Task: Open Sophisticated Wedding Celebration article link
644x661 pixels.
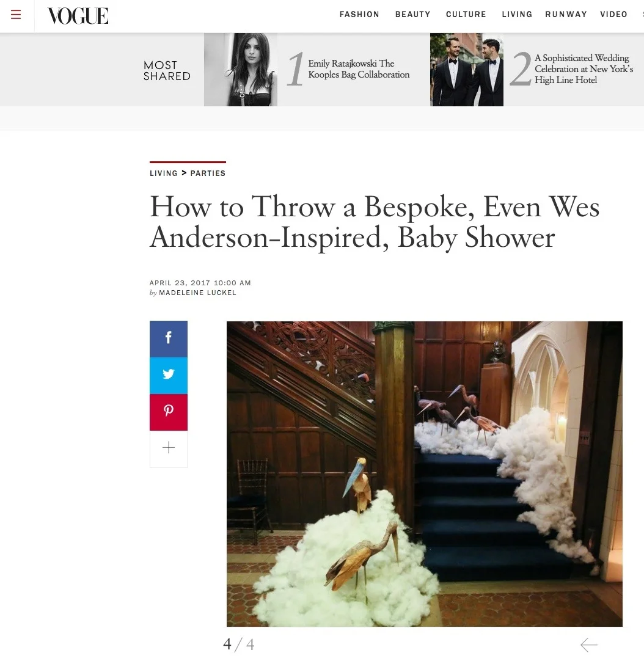Action: coord(584,69)
